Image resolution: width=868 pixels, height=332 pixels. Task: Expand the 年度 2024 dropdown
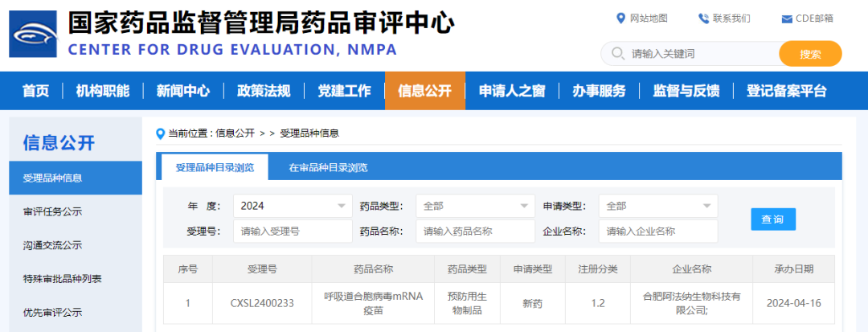click(293, 206)
